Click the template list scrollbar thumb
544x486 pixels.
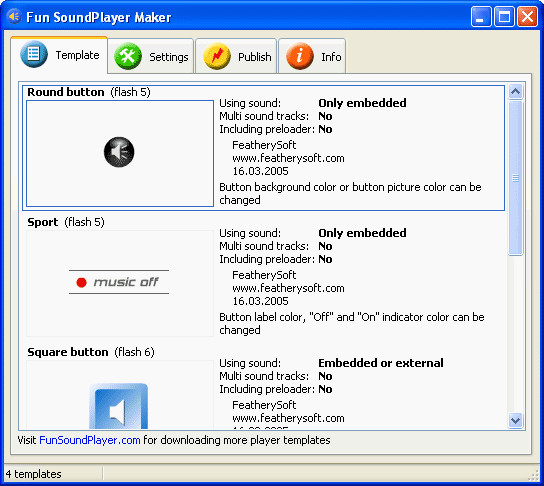516,178
